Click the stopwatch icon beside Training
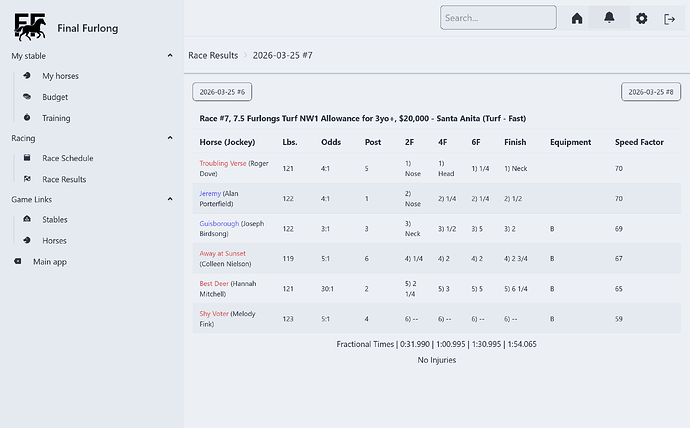 pyautogui.click(x=27, y=118)
